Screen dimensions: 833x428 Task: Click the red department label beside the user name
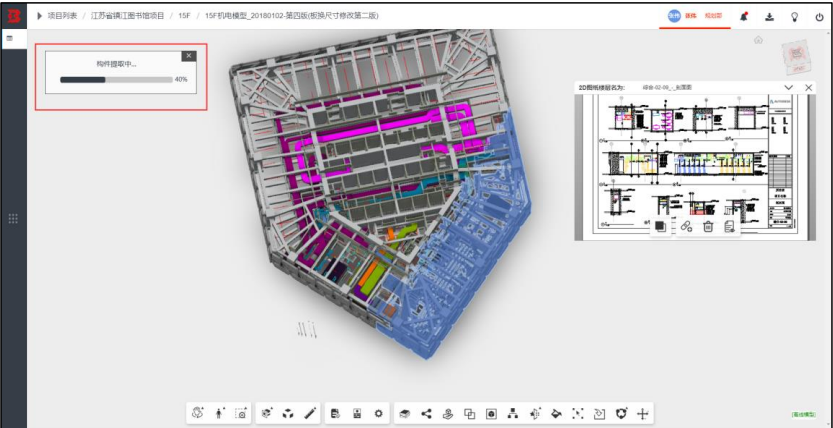713,16
